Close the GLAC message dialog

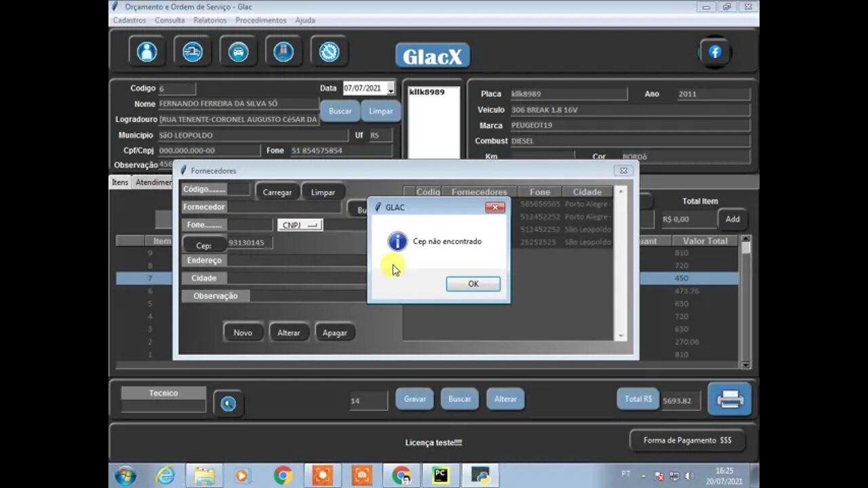pos(494,207)
